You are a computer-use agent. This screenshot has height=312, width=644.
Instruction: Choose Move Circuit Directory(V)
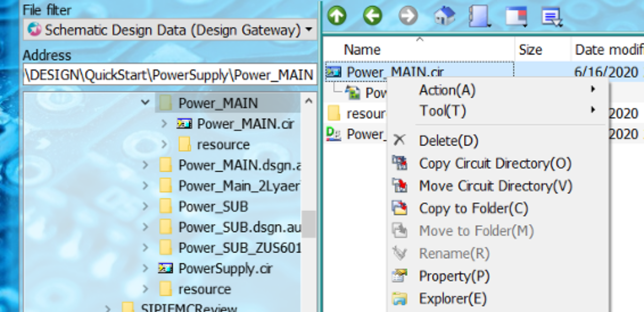tap(496, 186)
